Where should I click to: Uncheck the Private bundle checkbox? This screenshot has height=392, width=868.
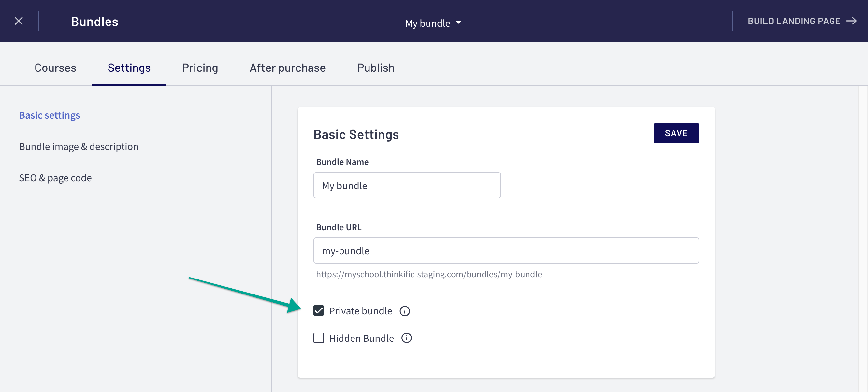coord(318,310)
